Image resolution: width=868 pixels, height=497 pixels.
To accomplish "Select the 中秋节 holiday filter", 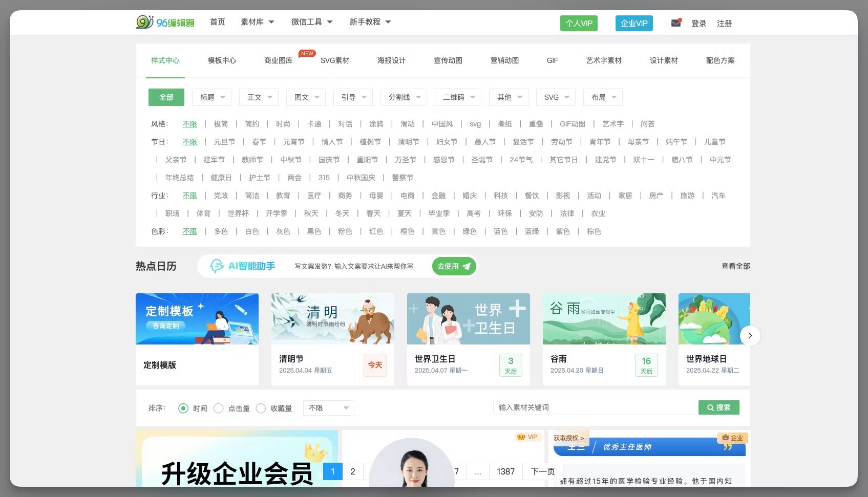I will coord(291,160).
